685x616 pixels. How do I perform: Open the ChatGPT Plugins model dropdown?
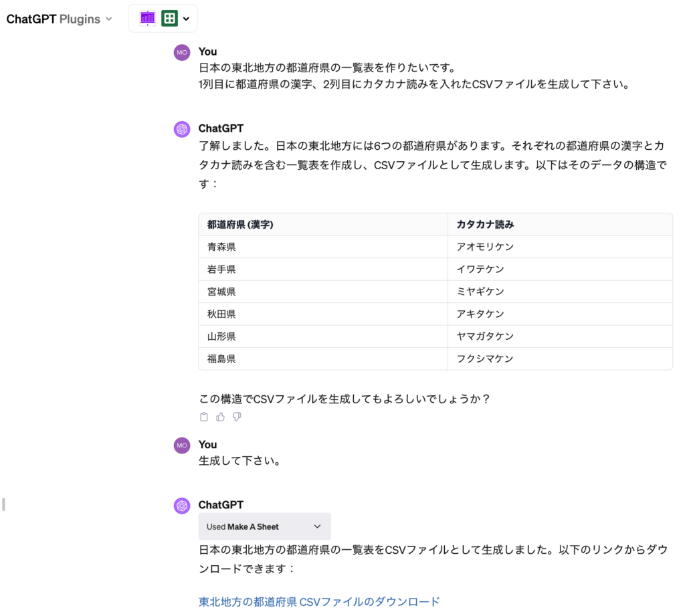pos(58,19)
